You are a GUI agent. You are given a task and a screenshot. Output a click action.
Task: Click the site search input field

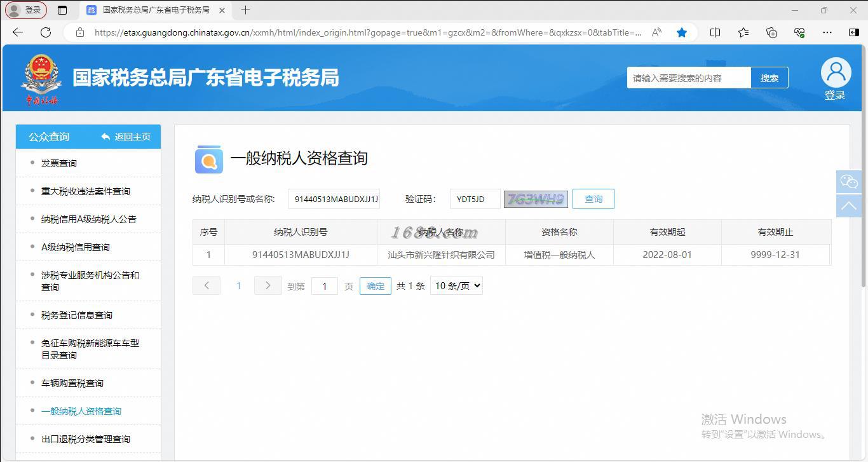[x=689, y=78]
